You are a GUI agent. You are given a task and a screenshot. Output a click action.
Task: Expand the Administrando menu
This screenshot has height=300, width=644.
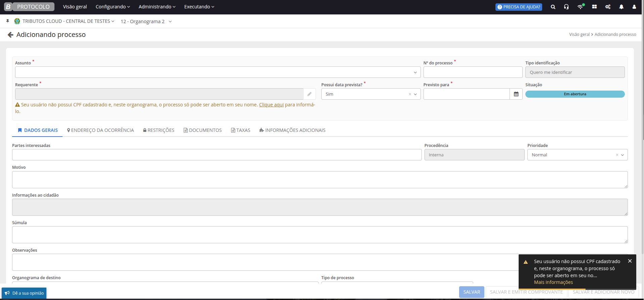coord(157,7)
